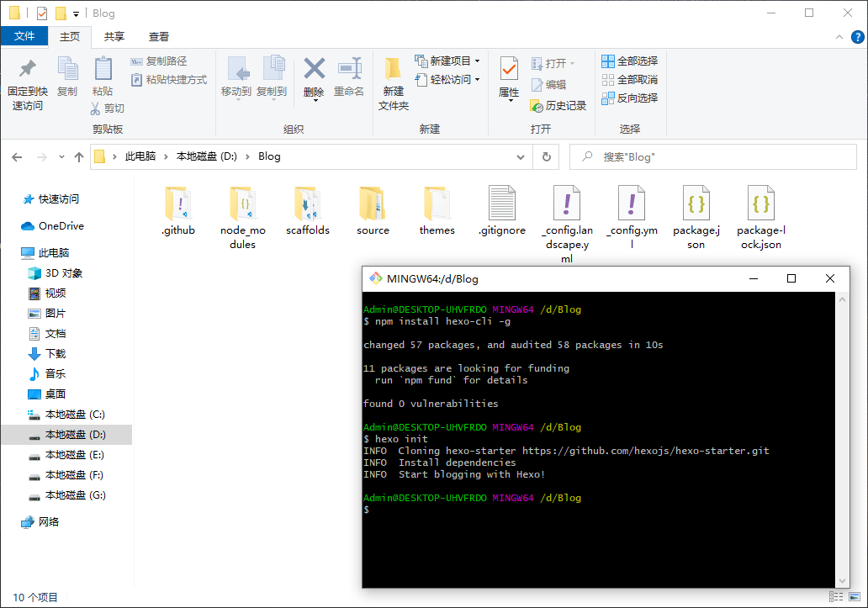Select the scaffolds folder

[x=308, y=211]
